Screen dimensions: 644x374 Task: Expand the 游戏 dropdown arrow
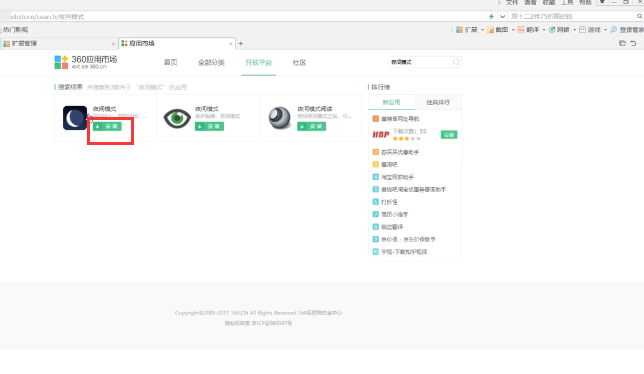pyautogui.click(x=605, y=30)
